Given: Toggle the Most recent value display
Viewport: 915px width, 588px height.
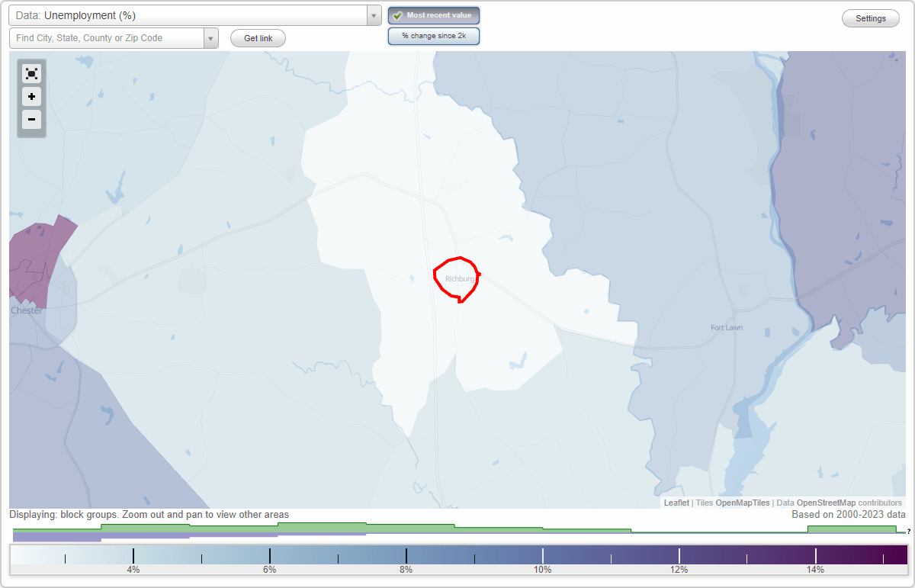Looking at the screenshot, I should point(434,14).
